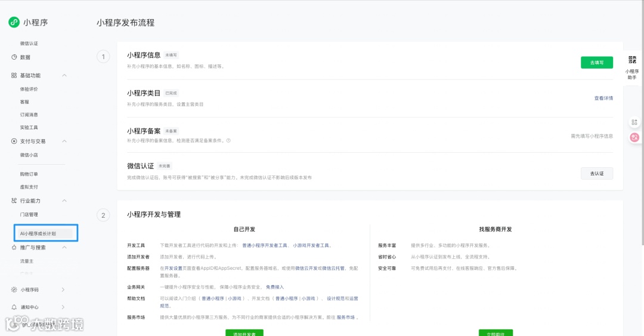Click the 去认证 button
Image resolution: width=644 pixels, height=336 pixels.
pyautogui.click(x=597, y=174)
